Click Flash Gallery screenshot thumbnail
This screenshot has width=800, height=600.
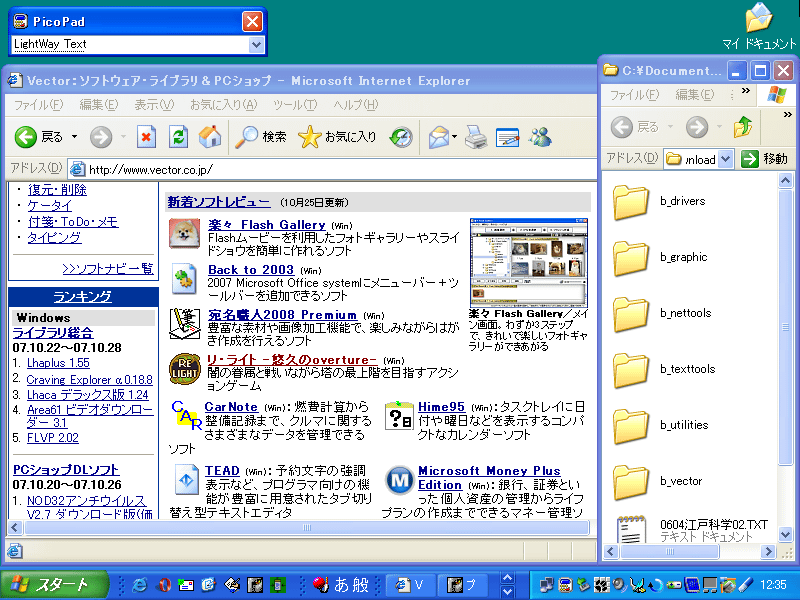pyautogui.click(x=529, y=263)
